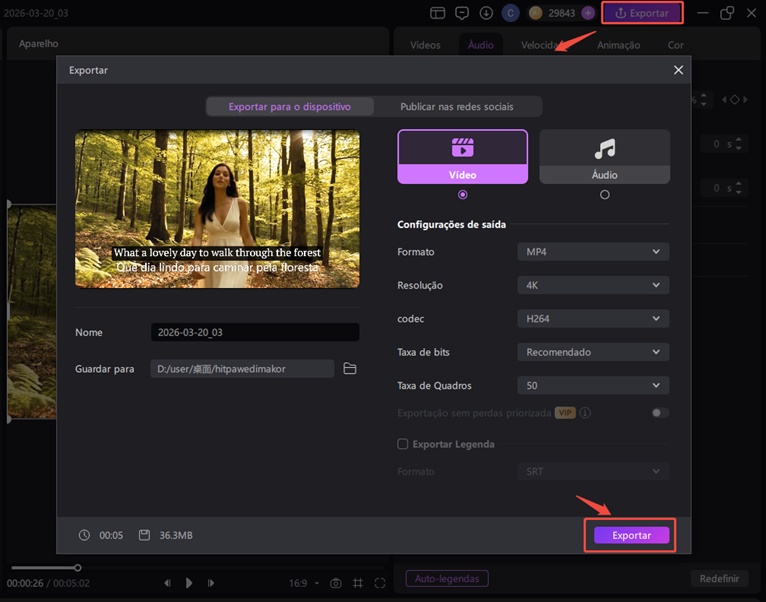Open the user account avatar C
The image size is (766, 602).
click(511, 13)
